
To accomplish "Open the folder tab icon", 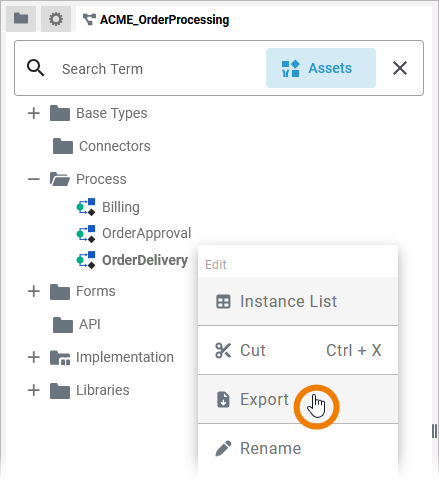I will [x=21, y=19].
